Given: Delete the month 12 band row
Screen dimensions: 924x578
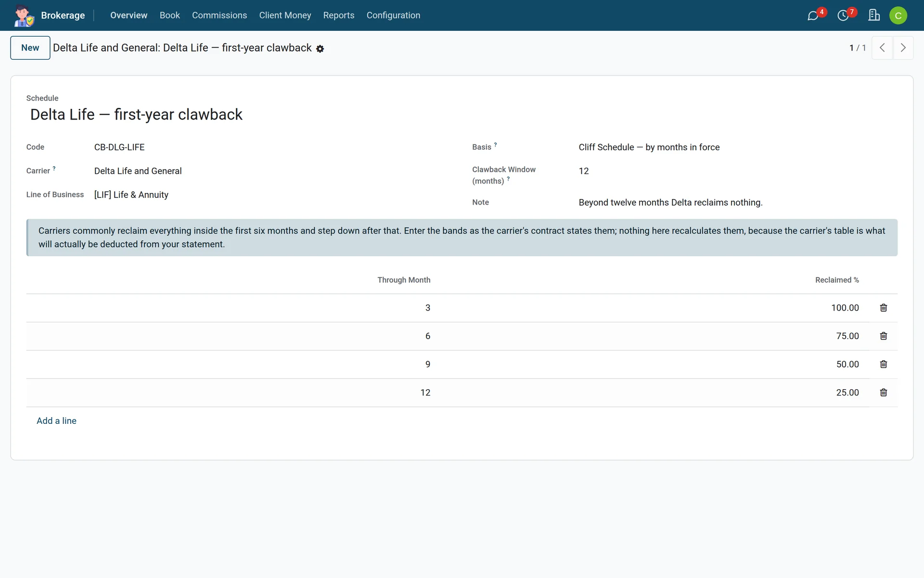Looking at the screenshot, I should click(884, 393).
